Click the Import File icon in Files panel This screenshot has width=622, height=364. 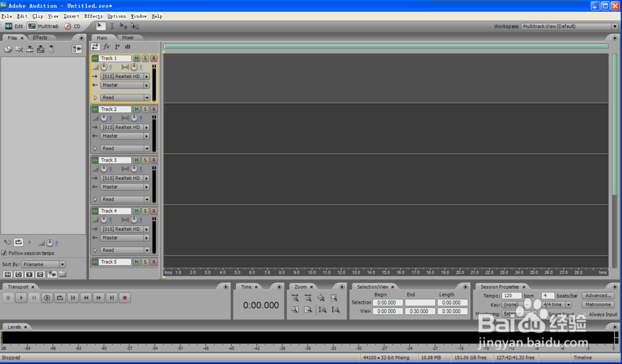click(8, 49)
